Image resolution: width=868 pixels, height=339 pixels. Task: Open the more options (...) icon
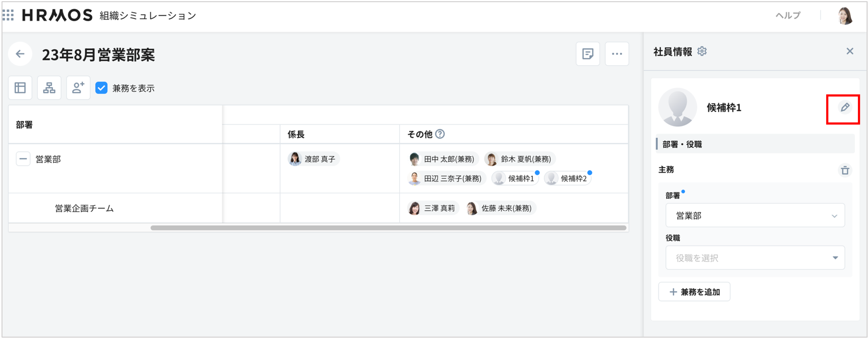[617, 54]
